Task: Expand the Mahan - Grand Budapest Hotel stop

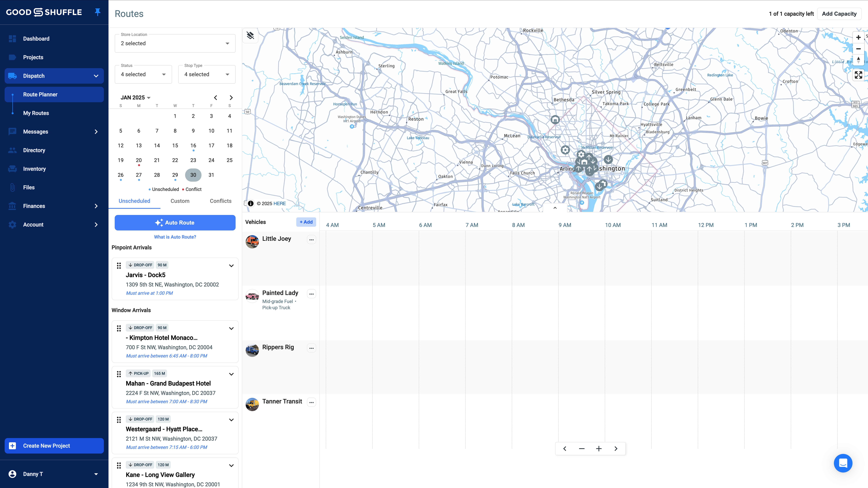Action: (231, 374)
